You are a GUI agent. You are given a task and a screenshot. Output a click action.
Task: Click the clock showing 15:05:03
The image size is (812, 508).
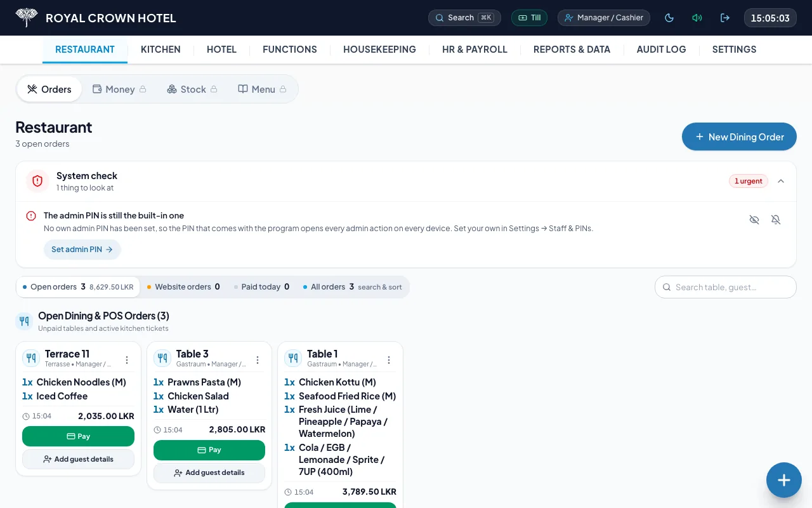[770, 18]
